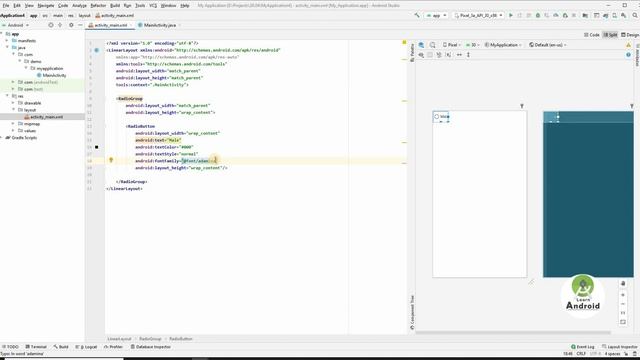Click the zoom-to-fit icon on design surface
Image resolution: width=640 pixels, height=360 pixels.
623,322
